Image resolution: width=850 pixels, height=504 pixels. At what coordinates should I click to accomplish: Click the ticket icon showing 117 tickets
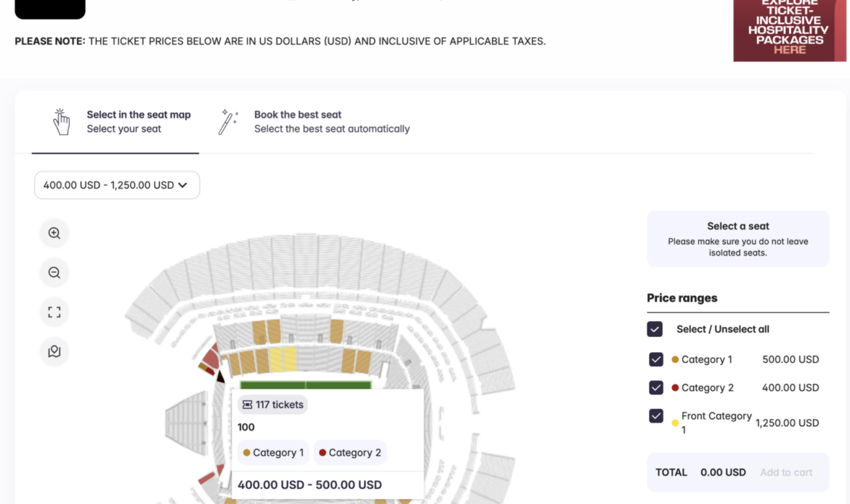[x=247, y=405]
